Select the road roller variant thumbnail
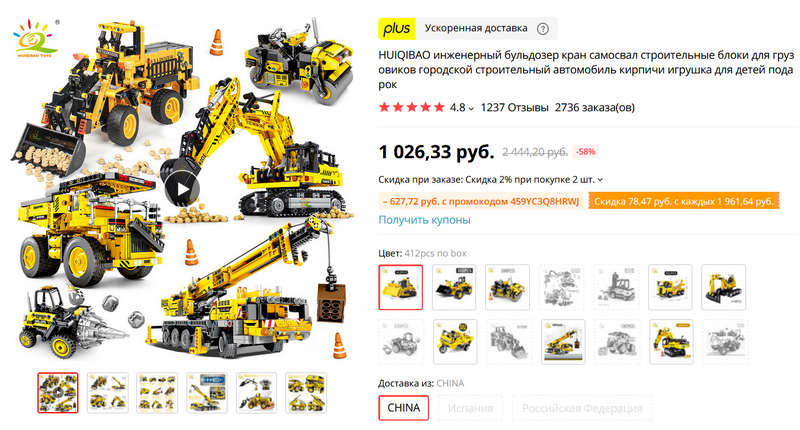 [507, 287]
